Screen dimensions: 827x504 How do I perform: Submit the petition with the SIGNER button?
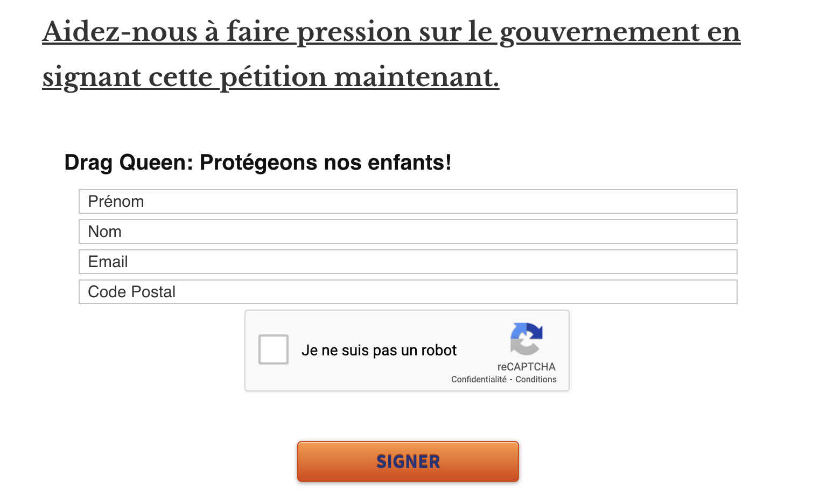tap(408, 461)
